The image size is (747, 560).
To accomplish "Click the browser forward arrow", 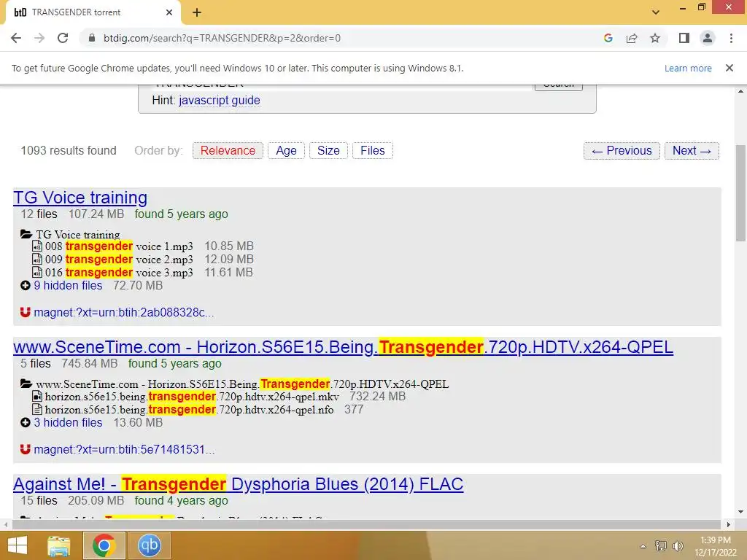I will coord(39,38).
